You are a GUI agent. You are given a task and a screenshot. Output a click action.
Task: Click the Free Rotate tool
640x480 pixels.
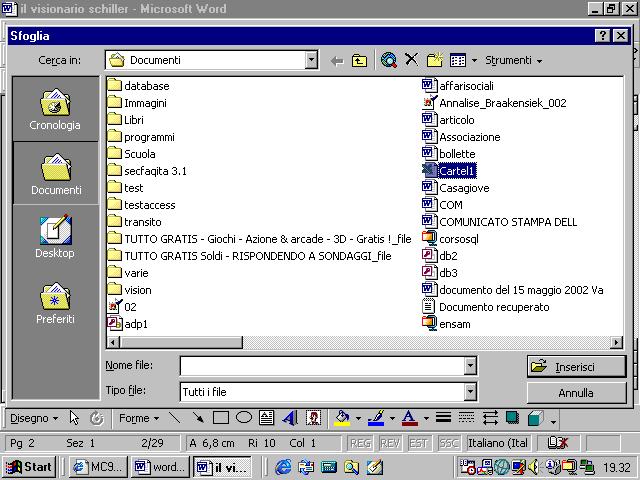[x=97, y=418]
